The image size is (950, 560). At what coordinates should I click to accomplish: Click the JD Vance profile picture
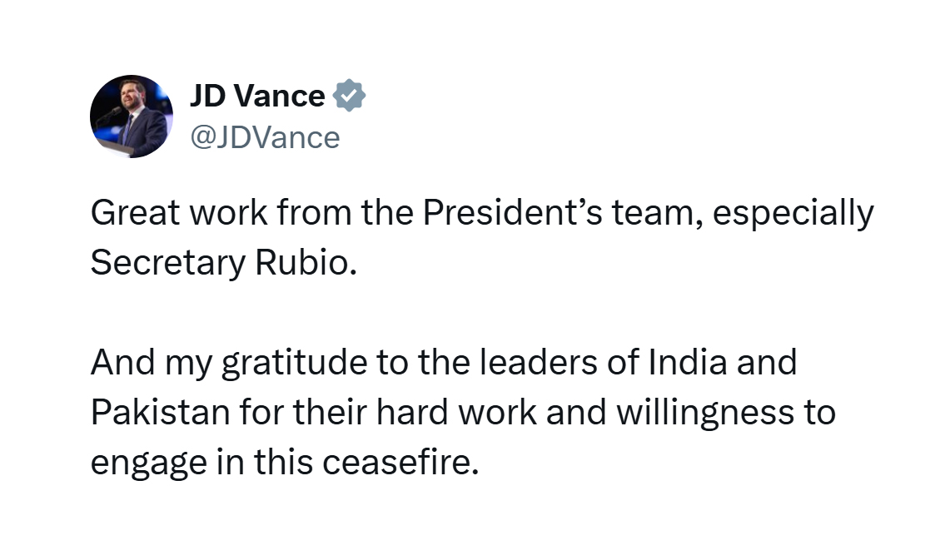(132, 116)
